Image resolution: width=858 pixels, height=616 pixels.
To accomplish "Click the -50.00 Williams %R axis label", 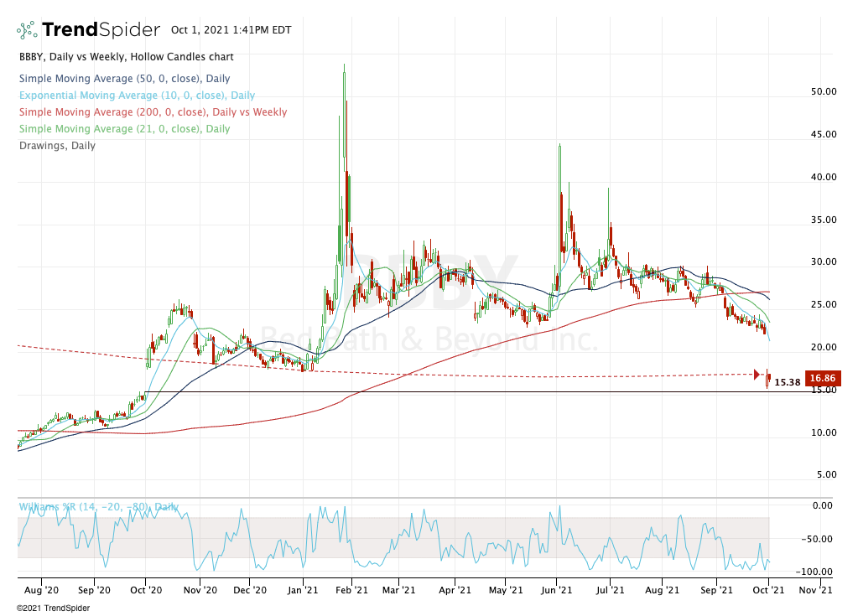I will click(816, 540).
